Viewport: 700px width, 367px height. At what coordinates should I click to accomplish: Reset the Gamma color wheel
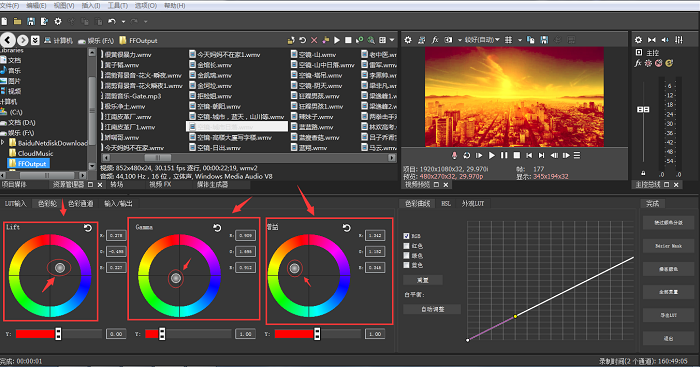[x=217, y=228]
